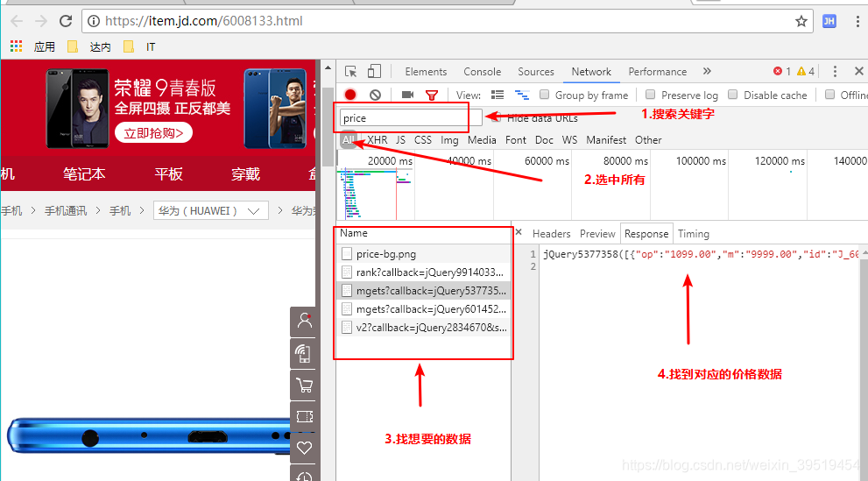Select the price-bg.png request
Viewport: 868px width, 481px height.
[x=423, y=254]
